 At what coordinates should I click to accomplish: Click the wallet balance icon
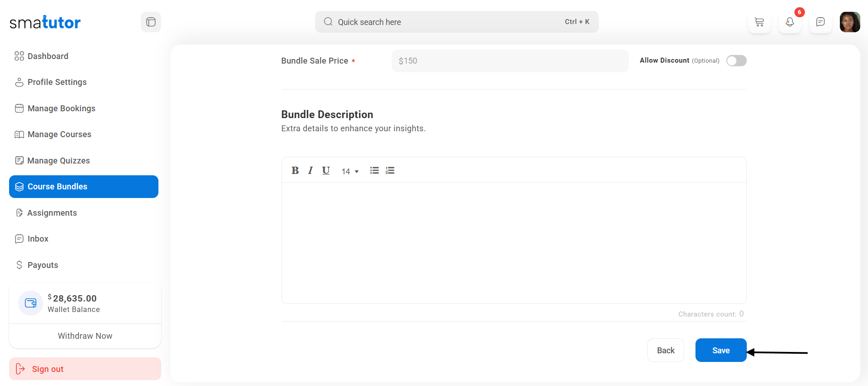[30, 303]
